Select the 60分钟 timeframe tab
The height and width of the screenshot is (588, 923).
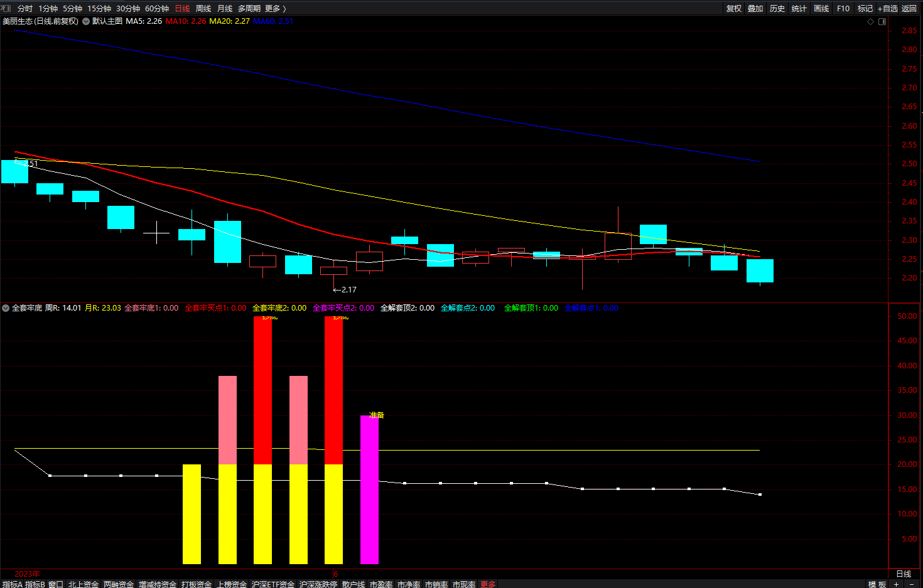(157, 8)
